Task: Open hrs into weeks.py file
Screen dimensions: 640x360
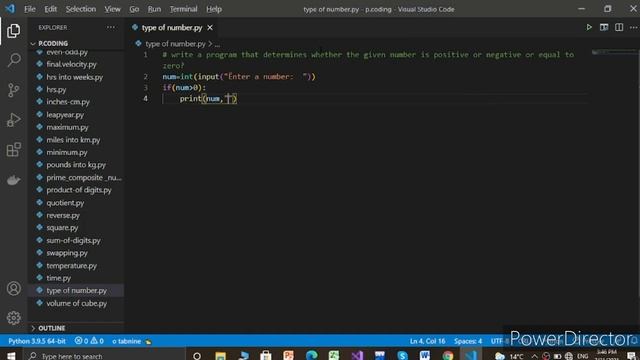Action: 74,77
